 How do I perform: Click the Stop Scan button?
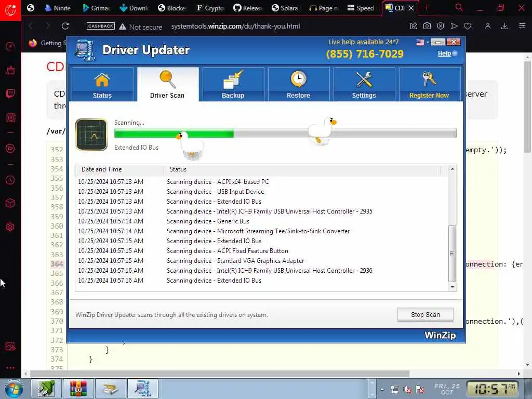(425, 314)
